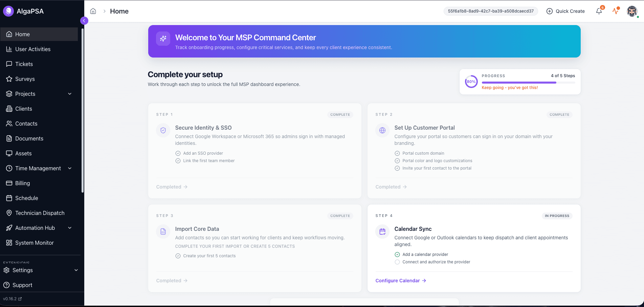Click the notifications bell icon
The height and width of the screenshot is (307, 644).
pyautogui.click(x=599, y=11)
